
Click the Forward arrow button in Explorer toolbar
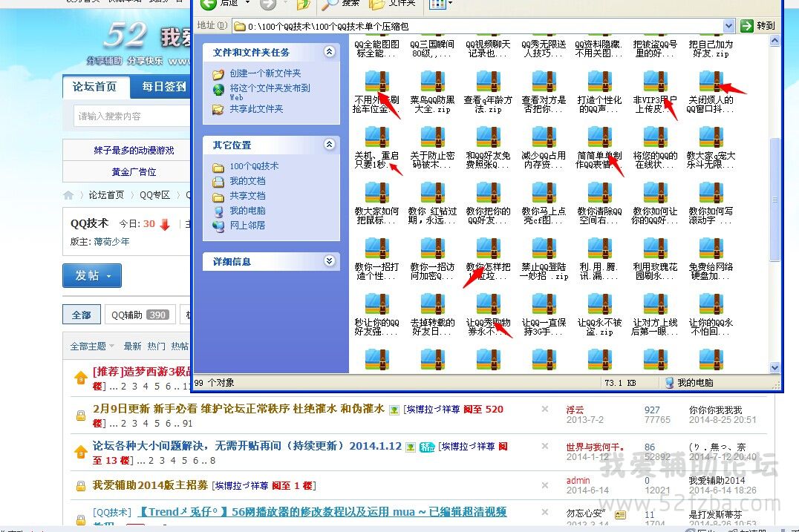[268, 4]
